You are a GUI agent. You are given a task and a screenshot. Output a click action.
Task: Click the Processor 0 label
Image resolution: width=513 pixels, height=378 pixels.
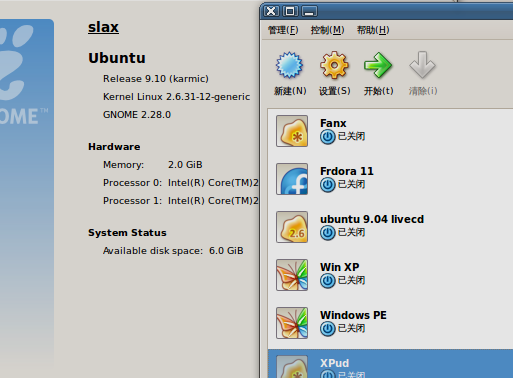click(132, 183)
